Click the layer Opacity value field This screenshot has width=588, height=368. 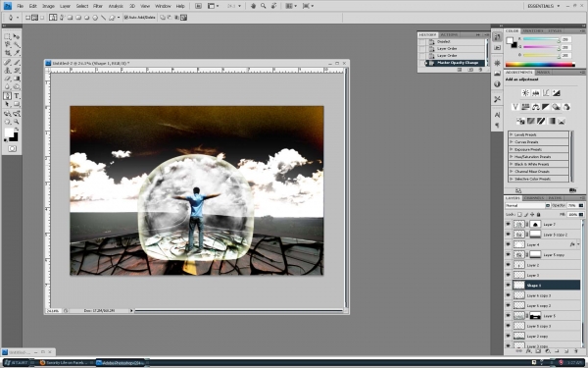tap(572, 205)
